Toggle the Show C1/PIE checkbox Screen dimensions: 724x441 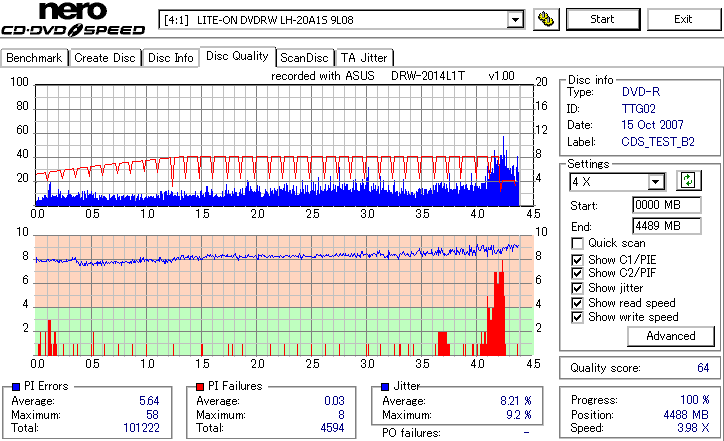[577, 260]
